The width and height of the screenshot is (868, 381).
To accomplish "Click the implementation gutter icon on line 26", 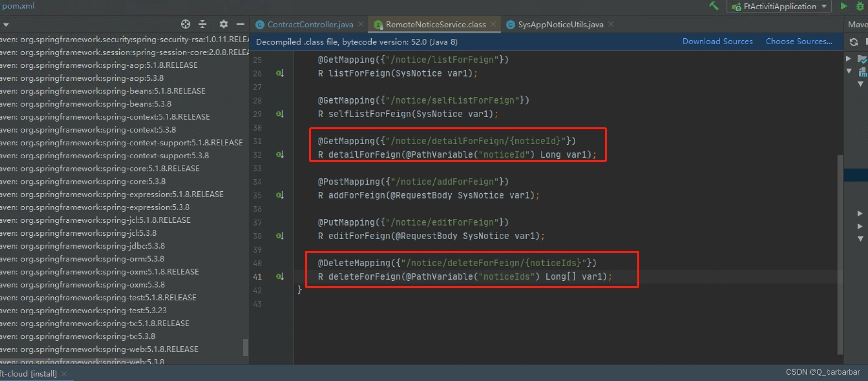I will point(280,73).
